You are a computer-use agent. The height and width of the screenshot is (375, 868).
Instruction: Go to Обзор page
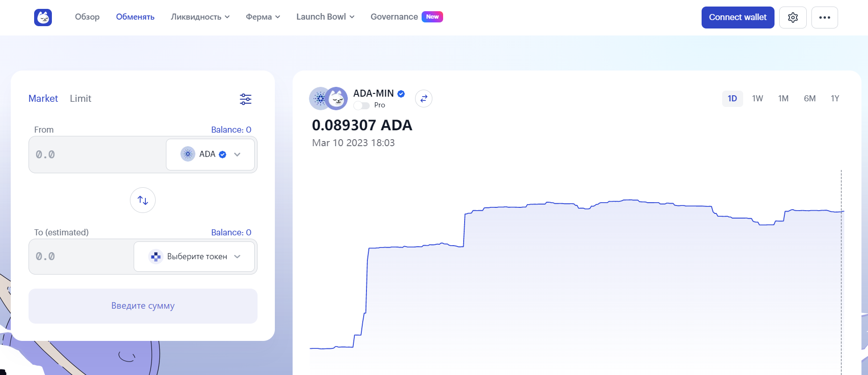tap(87, 17)
